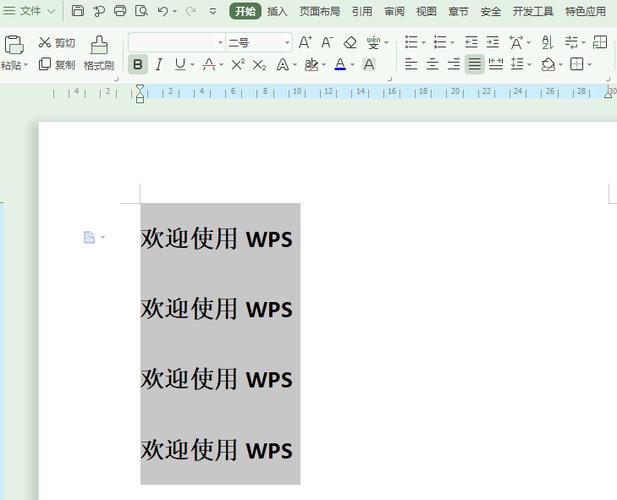Image resolution: width=617 pixels, height=500 pixels.
Task: Click character shading A icon
Action: click(369, 64)
